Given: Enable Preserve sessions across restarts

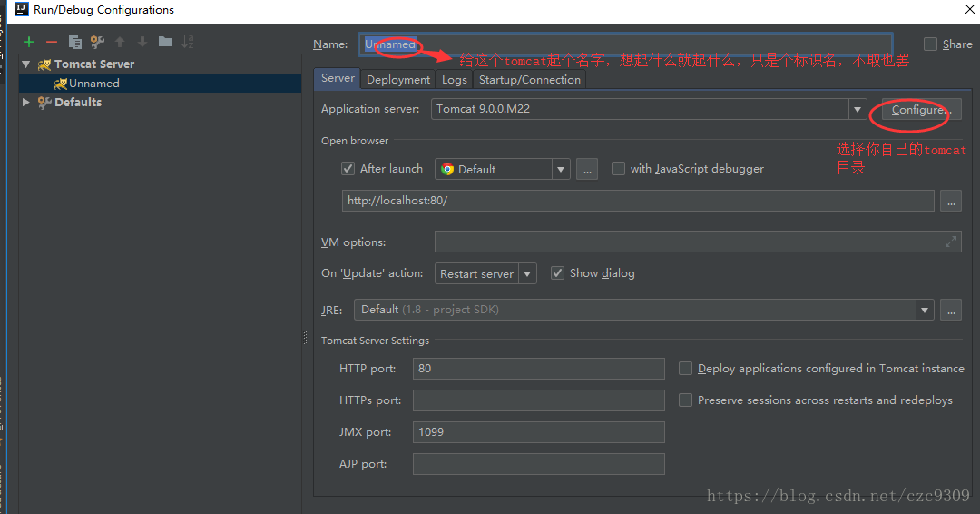Looking at the screenshot, I should (x=686, y=400).
